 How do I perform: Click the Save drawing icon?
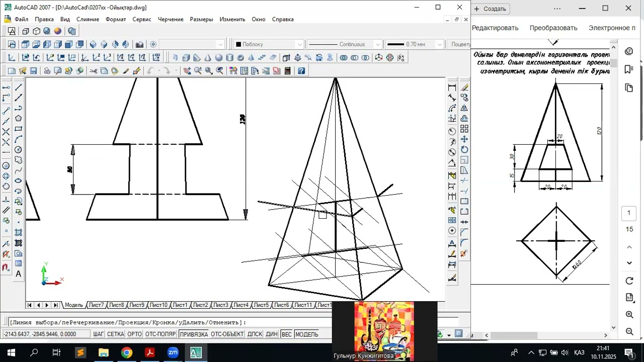click(34, 71)
